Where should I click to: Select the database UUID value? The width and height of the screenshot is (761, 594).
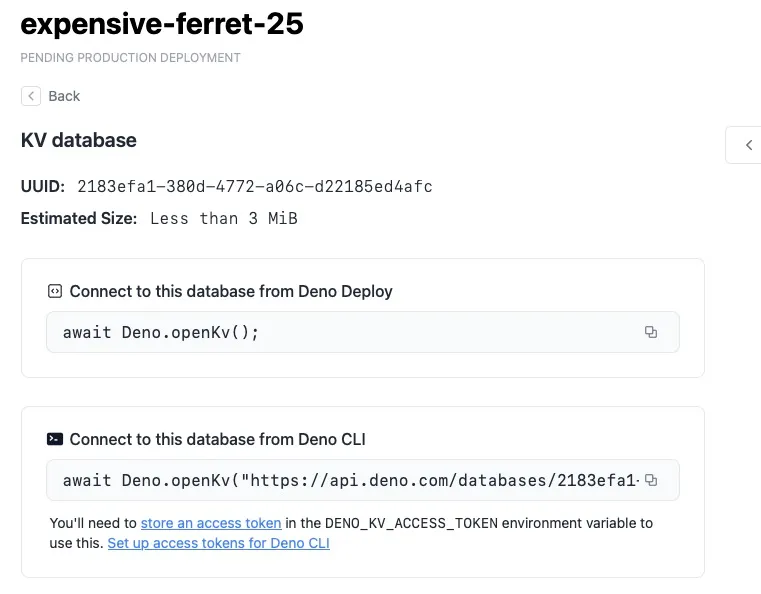255,186
